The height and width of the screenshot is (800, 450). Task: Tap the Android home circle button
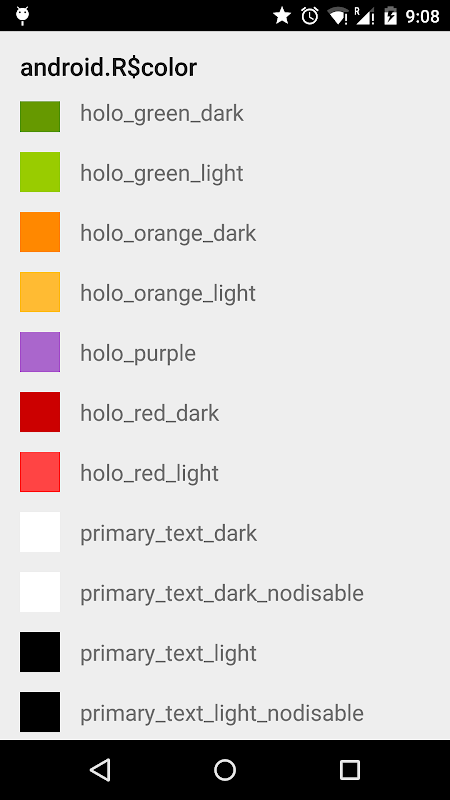(x=225, y=769)
